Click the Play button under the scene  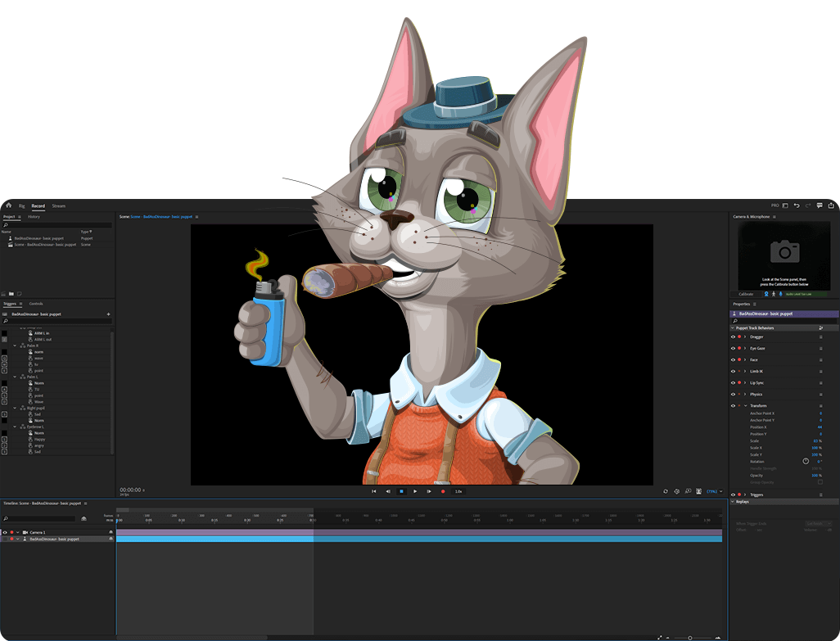(415, 491)
